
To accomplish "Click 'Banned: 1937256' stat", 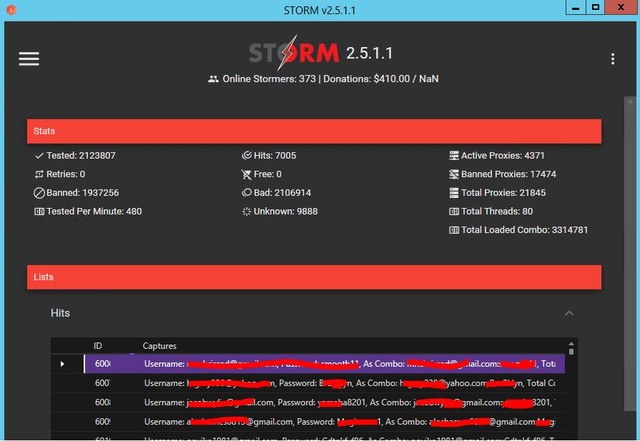I will click(82, 193).
